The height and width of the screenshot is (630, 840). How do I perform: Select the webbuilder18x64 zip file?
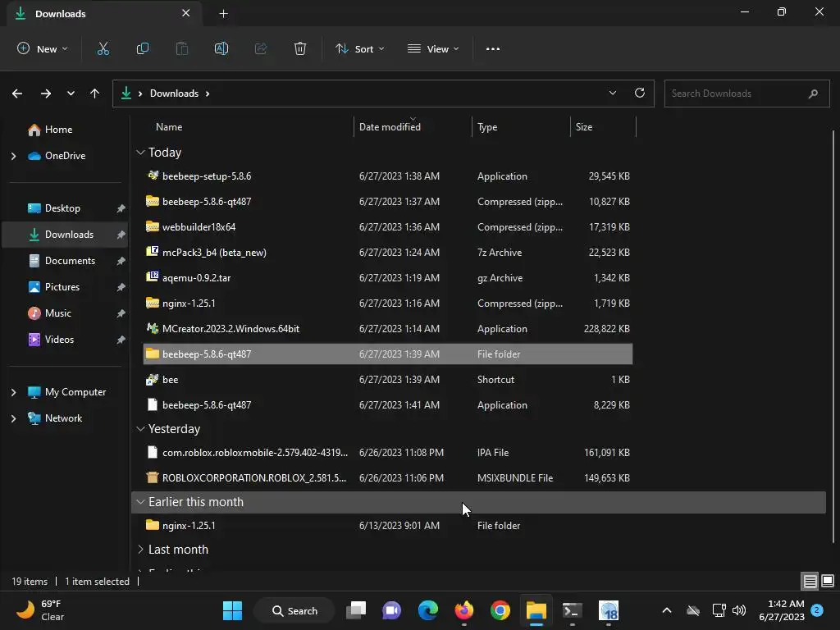pos(388,227)
